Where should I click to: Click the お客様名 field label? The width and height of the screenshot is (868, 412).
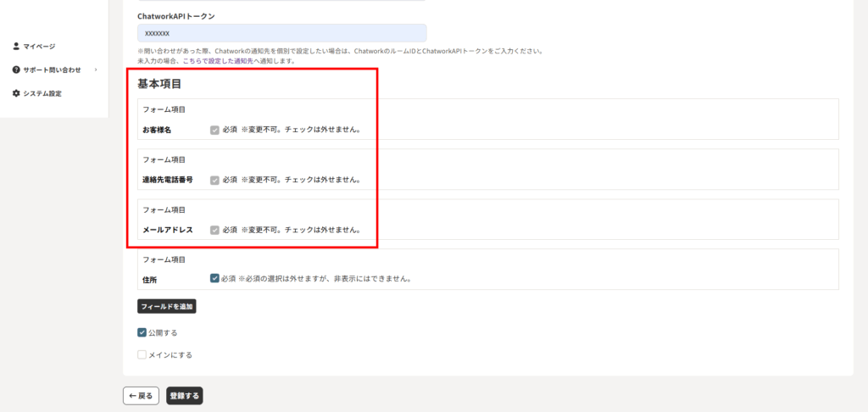point(157,131)
